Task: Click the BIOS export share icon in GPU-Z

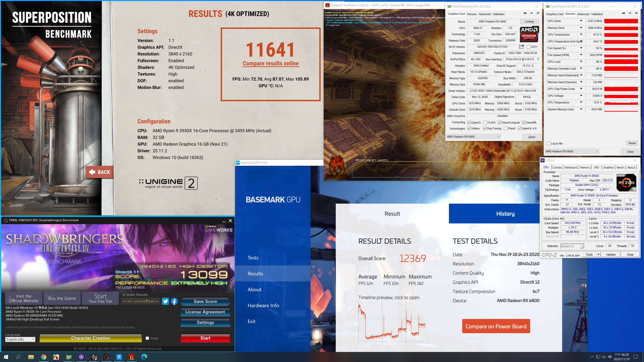Action: click(x=521, y=46)
